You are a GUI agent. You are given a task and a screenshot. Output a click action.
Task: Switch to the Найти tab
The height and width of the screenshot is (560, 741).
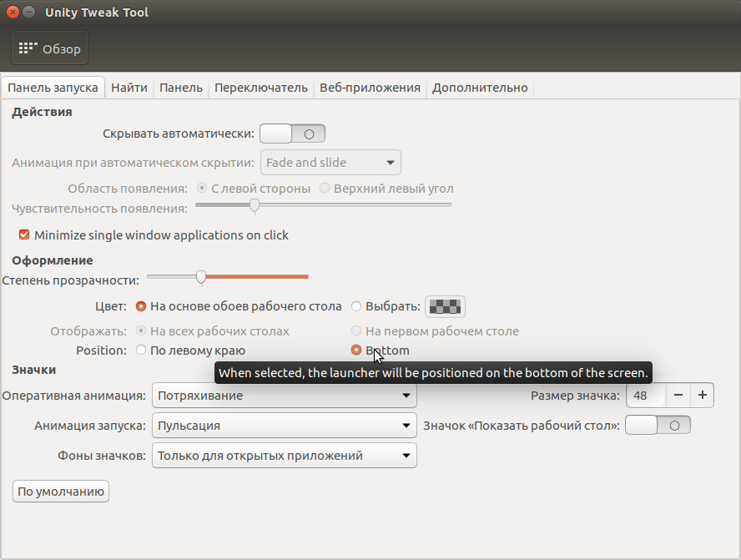pyautogui.click(x=129, y=88)
